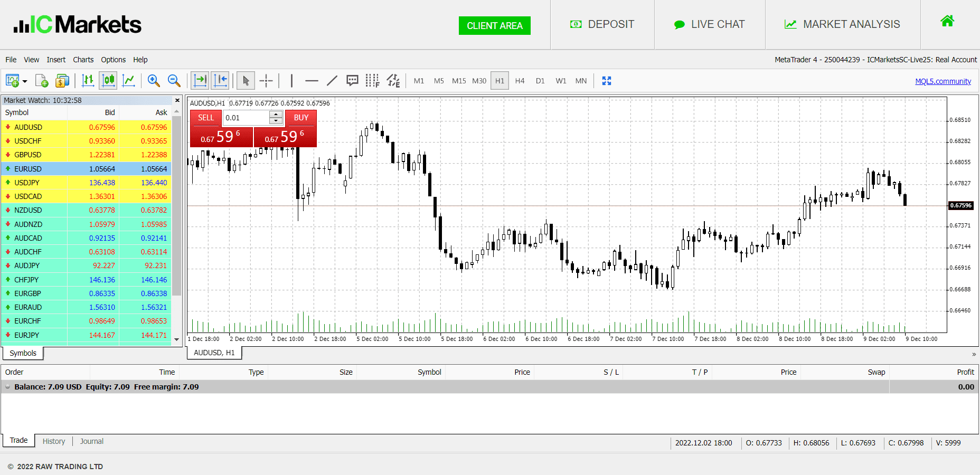
Task: Set timeframe to MN
Action: pos(581,81)
